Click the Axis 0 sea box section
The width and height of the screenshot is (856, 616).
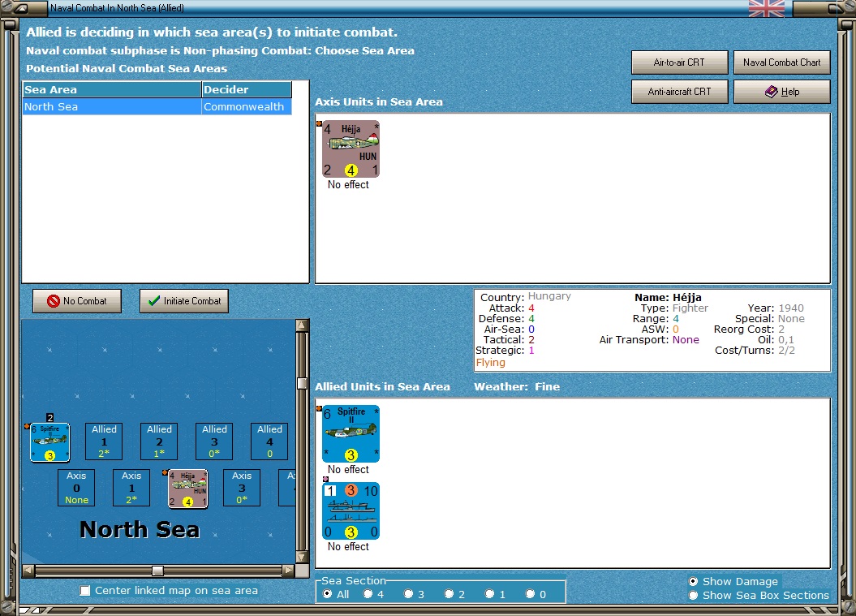click(76, 488)
